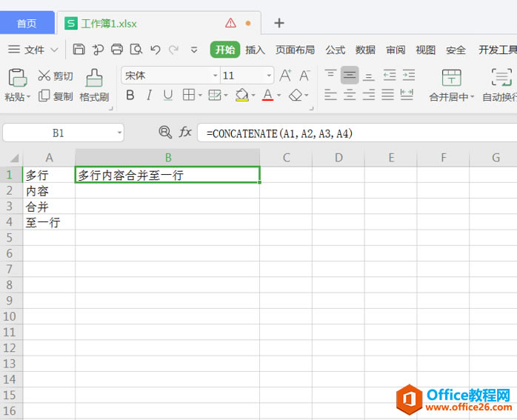
Task: Click Wrap Text (自动换行) icon
Action: click(502, 78)
